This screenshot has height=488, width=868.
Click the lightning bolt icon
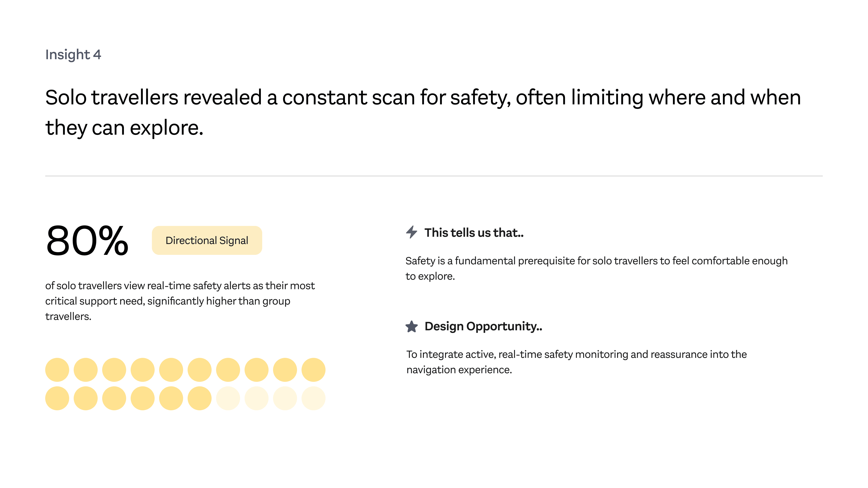point(411,232)
